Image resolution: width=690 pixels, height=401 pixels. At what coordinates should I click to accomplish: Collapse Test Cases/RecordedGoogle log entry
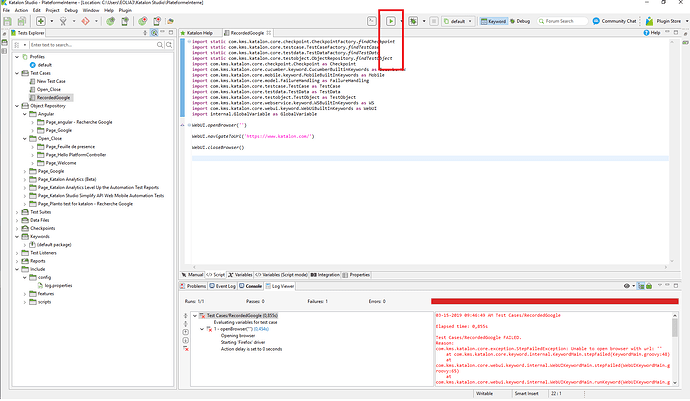pyautogui.click(x=195, y=316)
